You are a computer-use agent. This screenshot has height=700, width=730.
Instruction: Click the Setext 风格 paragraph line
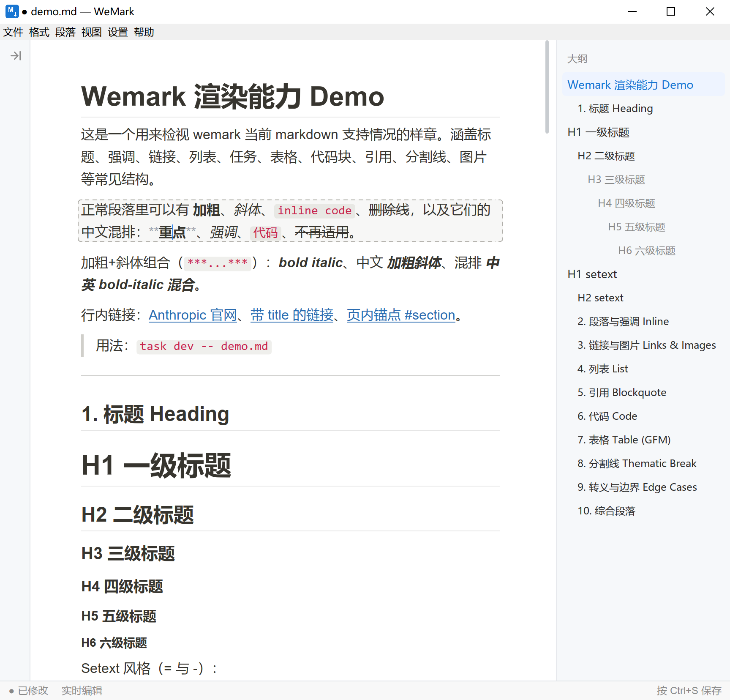150,668
